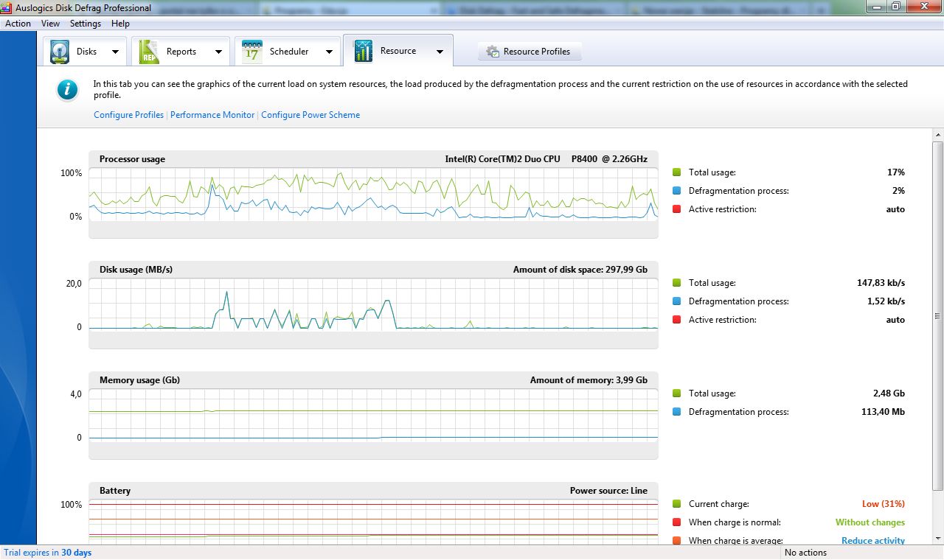The height and width of the screenshot is (560, 944).
Task: Click the 'Without changes' battery setting link
Action: 870,522
